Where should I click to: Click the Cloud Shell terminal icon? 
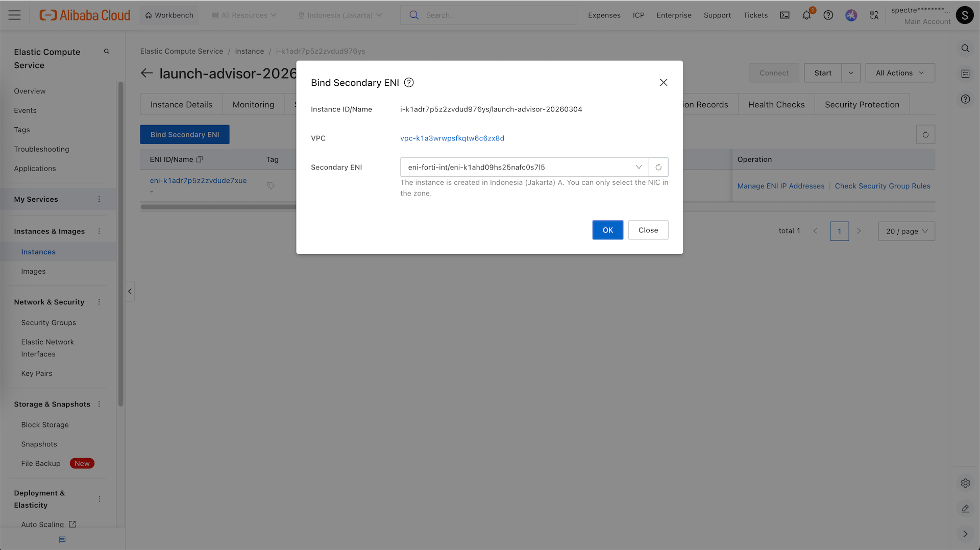click(785, 15)
